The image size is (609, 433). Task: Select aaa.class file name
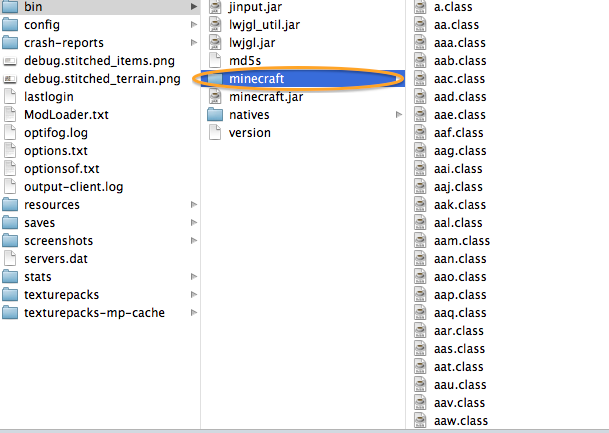(460, 43)
